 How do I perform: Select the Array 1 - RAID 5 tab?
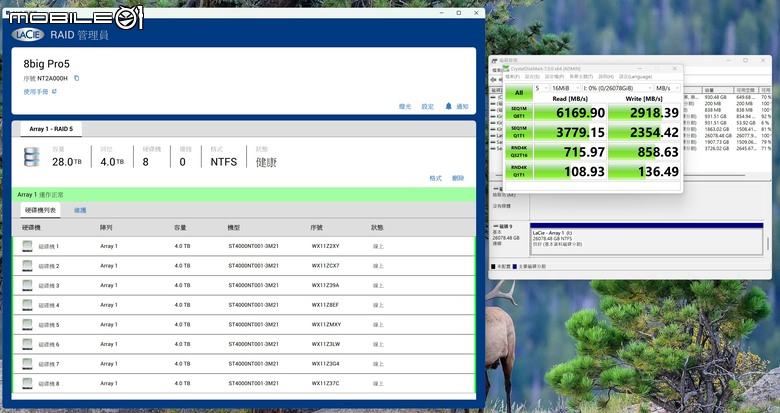coord(51,129)
